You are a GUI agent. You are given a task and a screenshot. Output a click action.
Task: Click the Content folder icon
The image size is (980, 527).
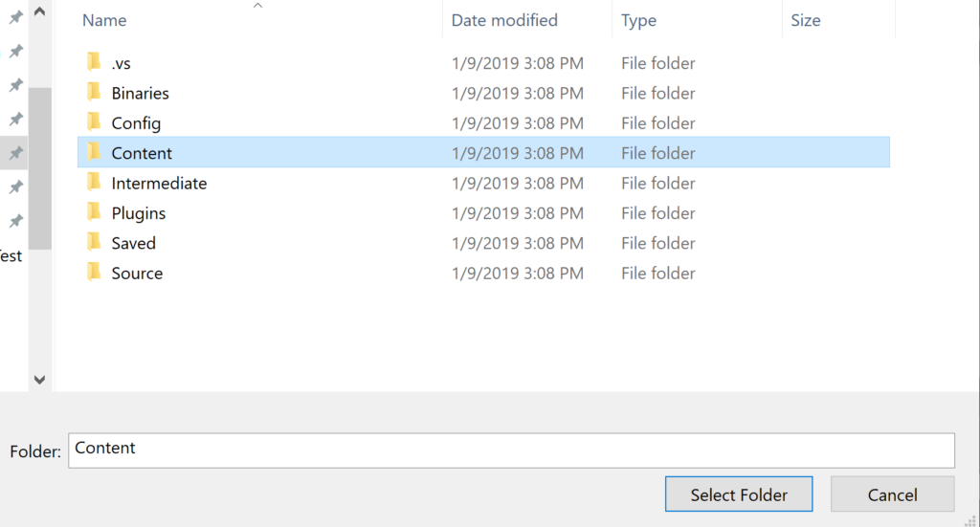pos(94,153)
